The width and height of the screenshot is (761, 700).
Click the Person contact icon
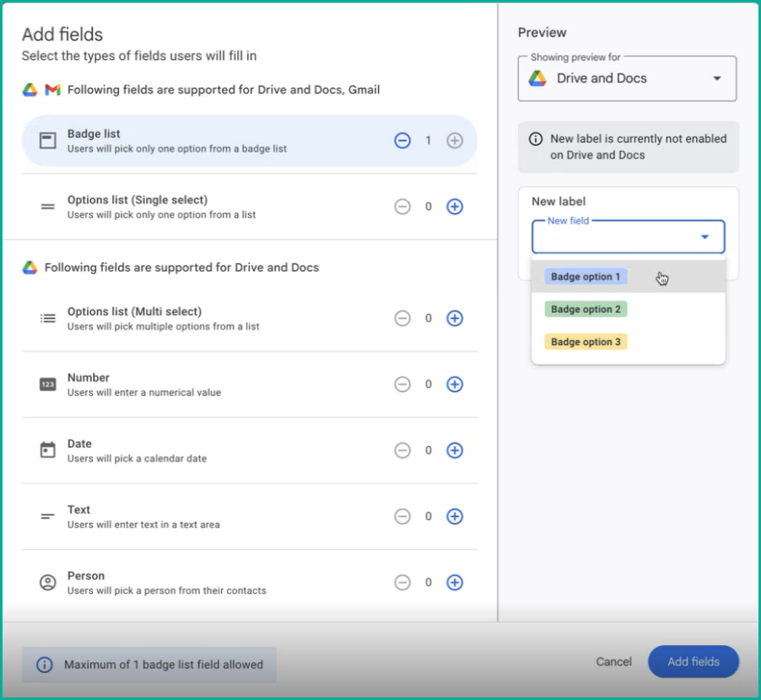tap(47, 582)
